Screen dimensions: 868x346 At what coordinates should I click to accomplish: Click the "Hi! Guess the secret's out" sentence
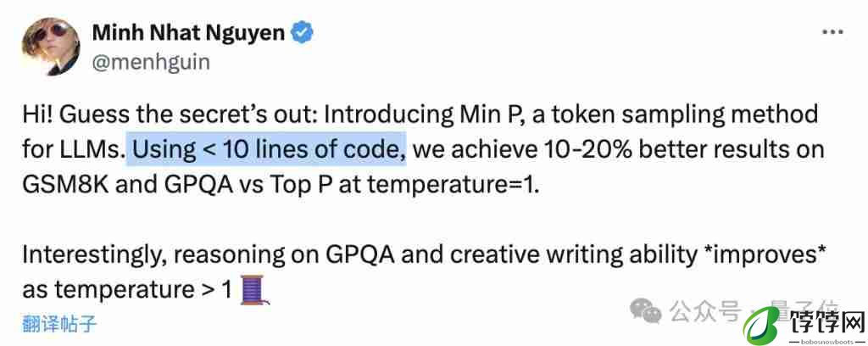tap(170, 114)
